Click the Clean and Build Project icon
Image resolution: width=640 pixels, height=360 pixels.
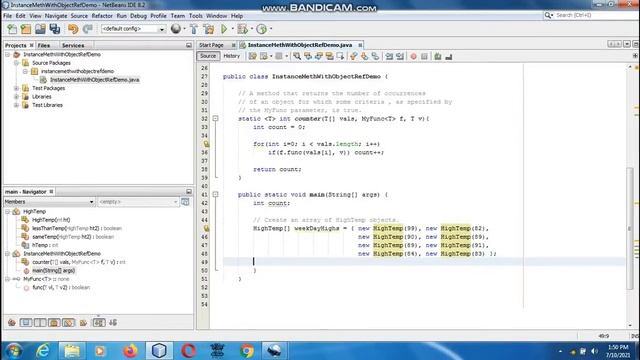(x=209, y=29)
